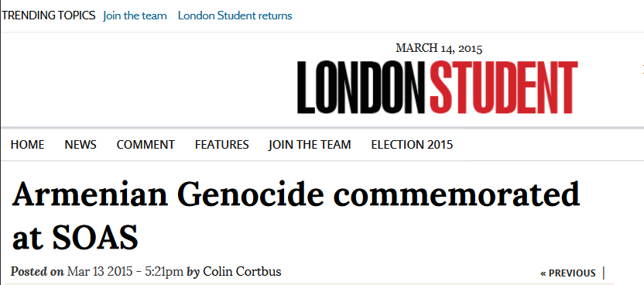
Task: Click JOIN THE TEAM in navigation bar
Action: tap(310, 145)
